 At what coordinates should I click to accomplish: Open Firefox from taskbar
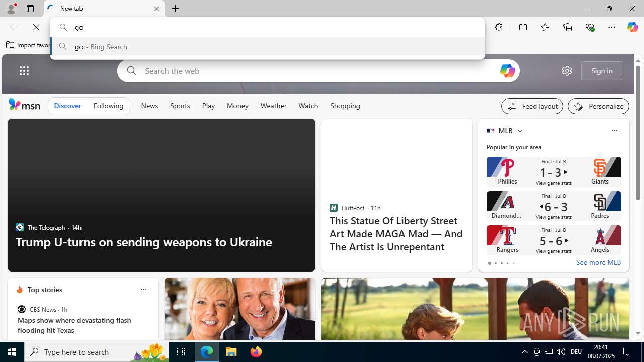(x=256, y=352)
